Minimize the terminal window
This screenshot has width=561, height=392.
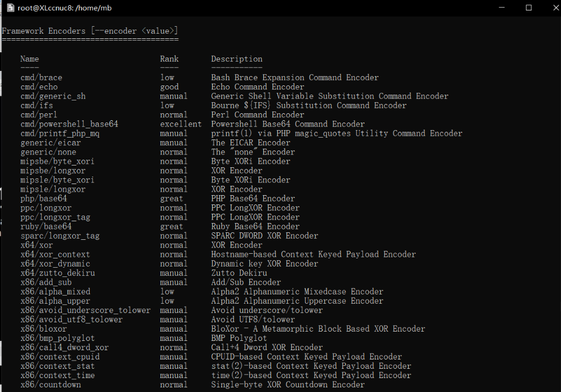[x=502, y=8]
